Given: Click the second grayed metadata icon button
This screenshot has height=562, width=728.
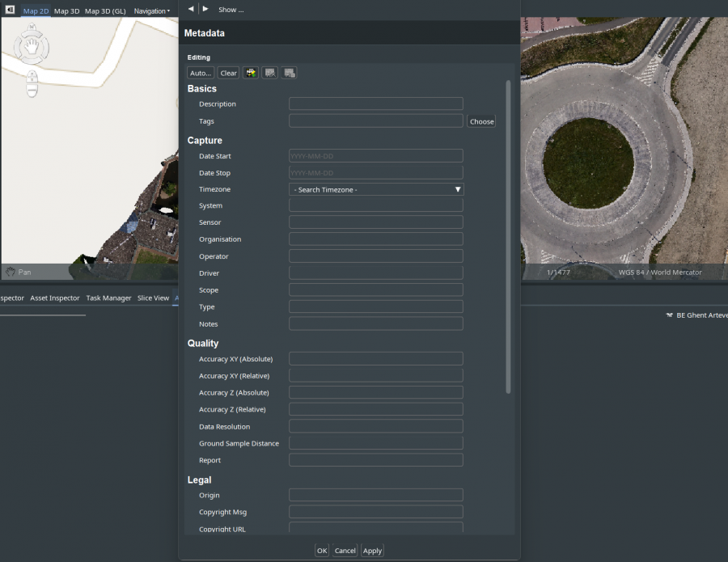Looking at the screenshot, I should coord(269,73).
